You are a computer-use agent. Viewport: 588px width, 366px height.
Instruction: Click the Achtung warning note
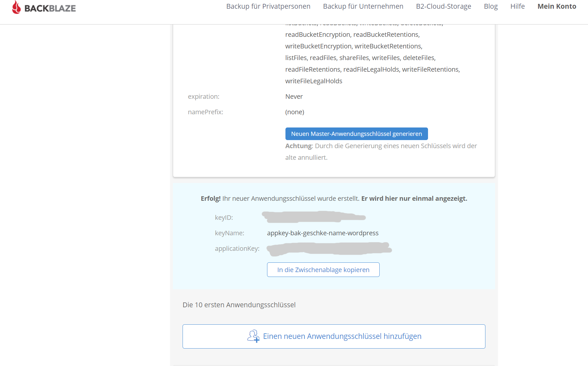pos(381,152)
